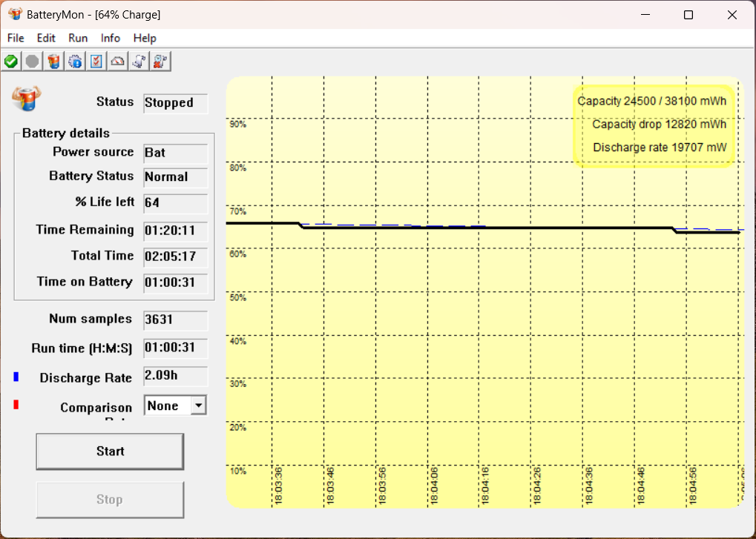This screenshot has height=539, width=756.
Task: Open the Run menu
Action: (x=78, y=38)
